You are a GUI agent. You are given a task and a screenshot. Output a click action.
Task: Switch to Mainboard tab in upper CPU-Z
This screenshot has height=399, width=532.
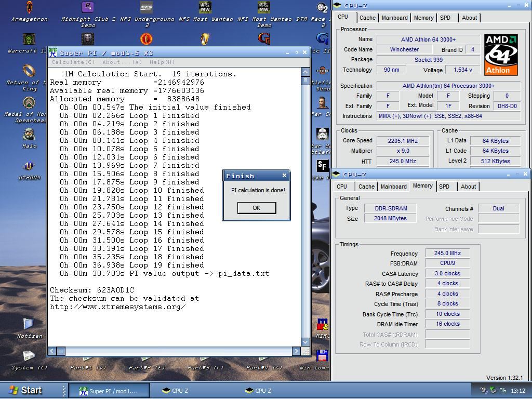click(x=395, y=18)
